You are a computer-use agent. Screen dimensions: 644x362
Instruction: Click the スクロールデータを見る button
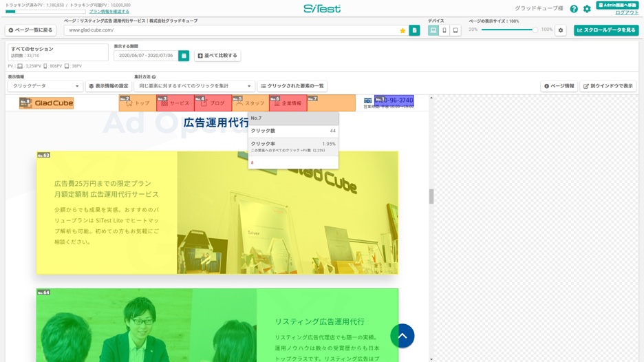coord(606,30)
